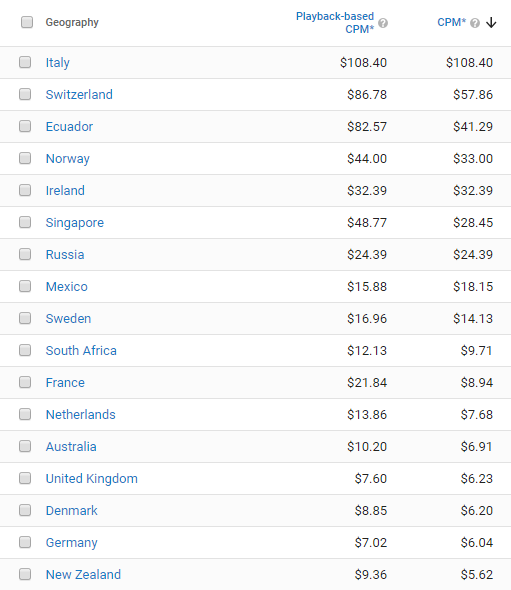
Task: Select the Mexico row checkbox
Action: 25,286
